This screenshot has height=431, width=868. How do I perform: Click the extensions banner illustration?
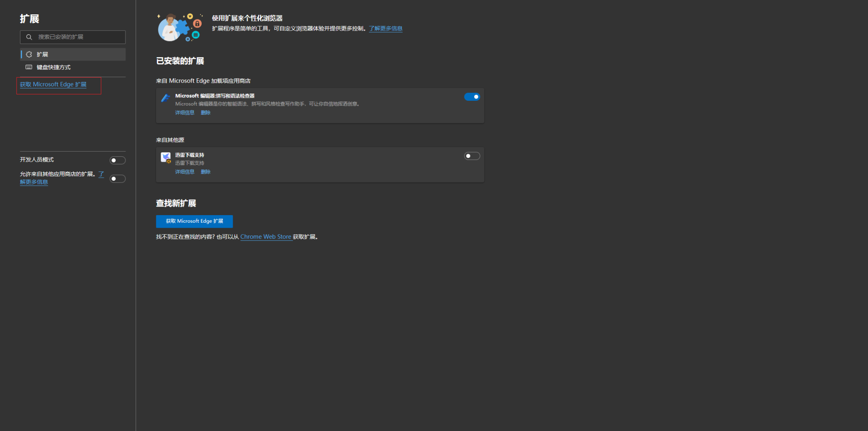tap(180, 27)
